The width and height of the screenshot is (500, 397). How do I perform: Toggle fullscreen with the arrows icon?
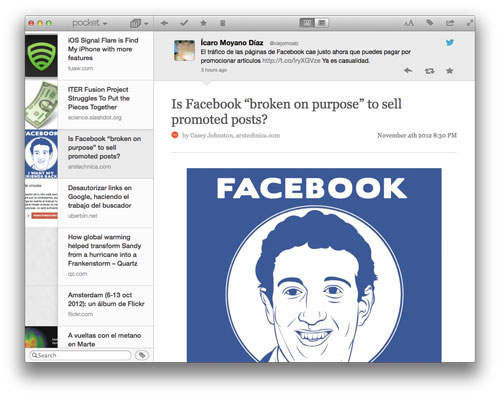pyautogui.click(x=470, y=23)
